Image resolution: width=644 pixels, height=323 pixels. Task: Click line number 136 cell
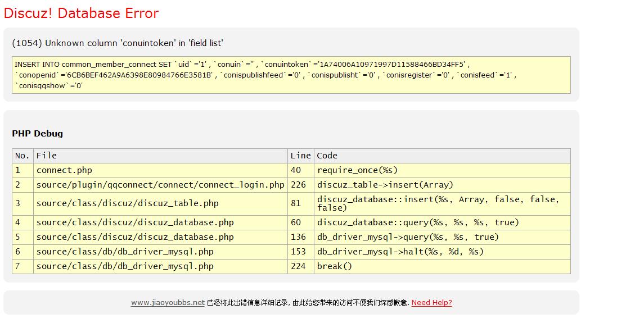point(301,237)
